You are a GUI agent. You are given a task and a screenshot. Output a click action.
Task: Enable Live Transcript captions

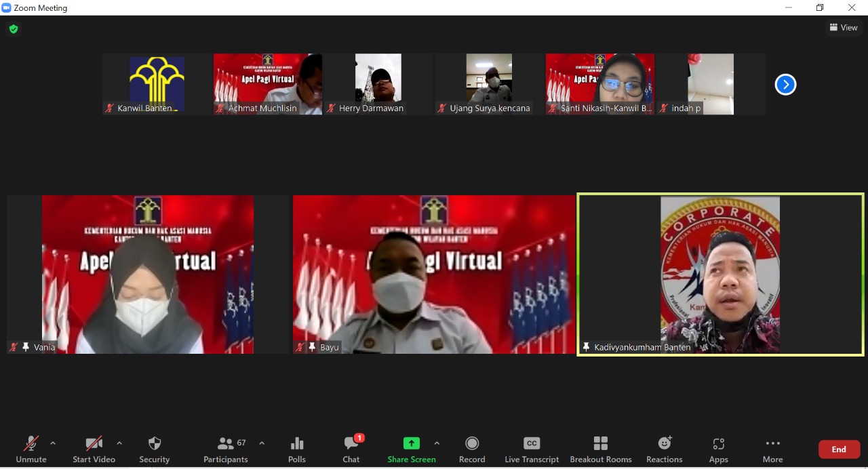(532, 449)
